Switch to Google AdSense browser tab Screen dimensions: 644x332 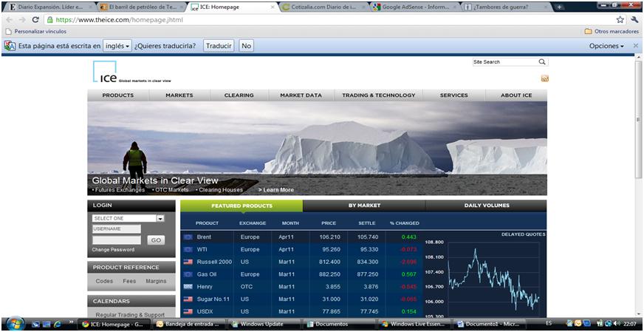tap(414, 7)
